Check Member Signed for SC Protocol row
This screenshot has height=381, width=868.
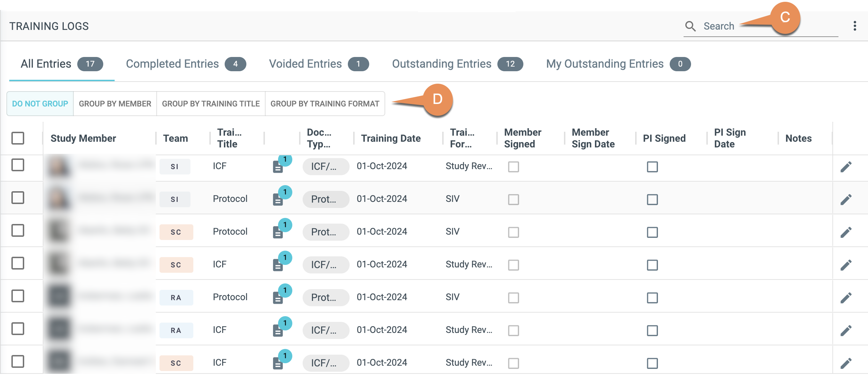513,232
